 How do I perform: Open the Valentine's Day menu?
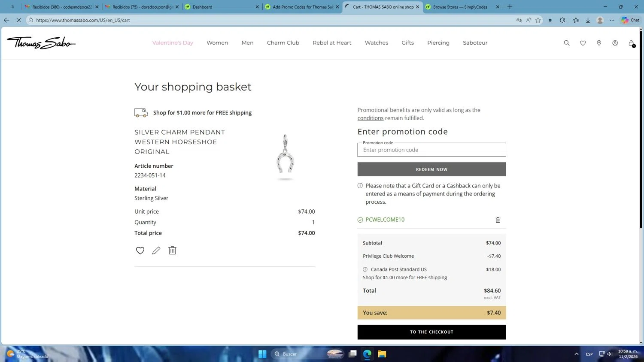click(x=173, y=43)
